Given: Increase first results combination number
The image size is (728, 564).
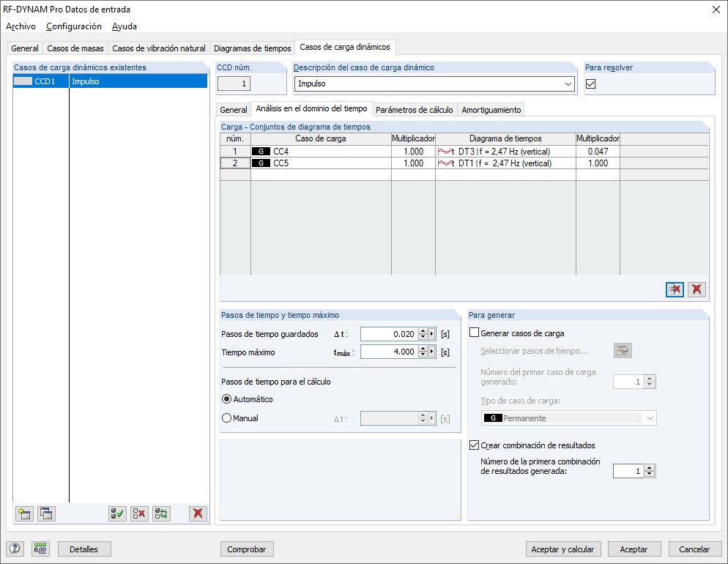Looking at the screenshot, I should click(650, 468).
